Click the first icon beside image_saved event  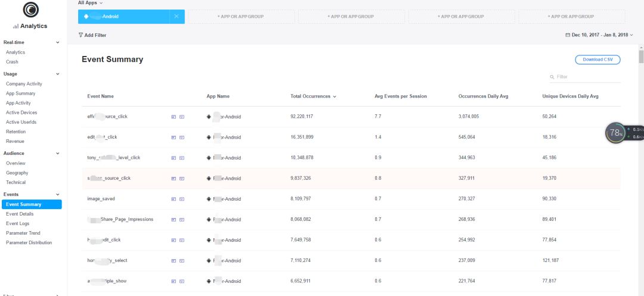coord(174,199)
